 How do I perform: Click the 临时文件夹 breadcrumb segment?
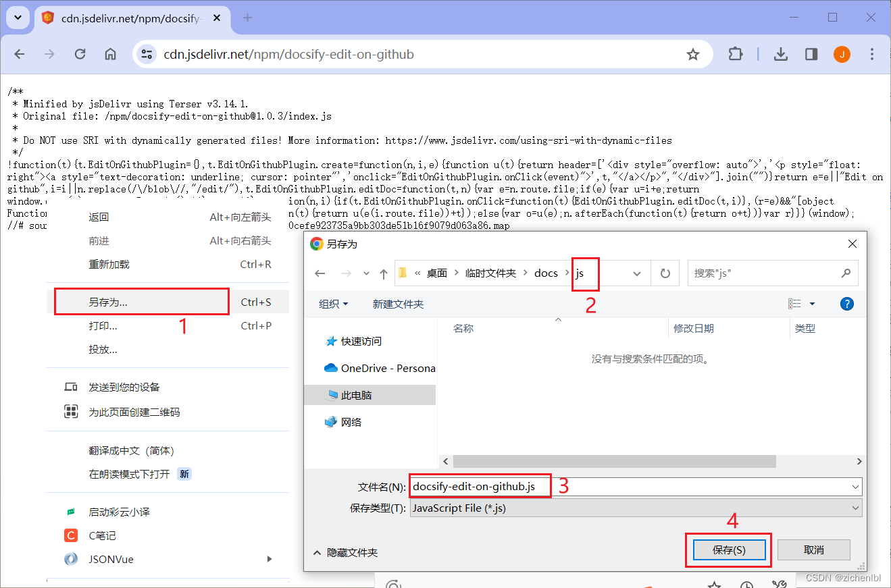pyautogui.click(x=490, y=273)
